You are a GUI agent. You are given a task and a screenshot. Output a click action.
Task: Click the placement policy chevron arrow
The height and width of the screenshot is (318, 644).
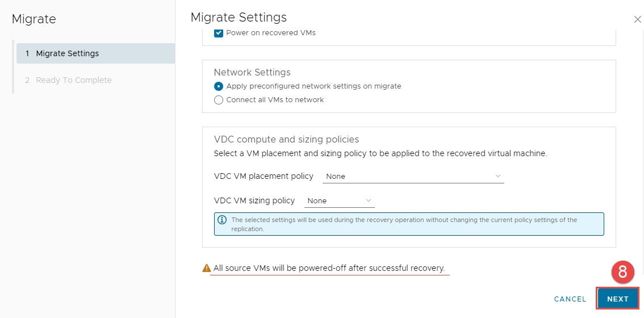(498, 176)
